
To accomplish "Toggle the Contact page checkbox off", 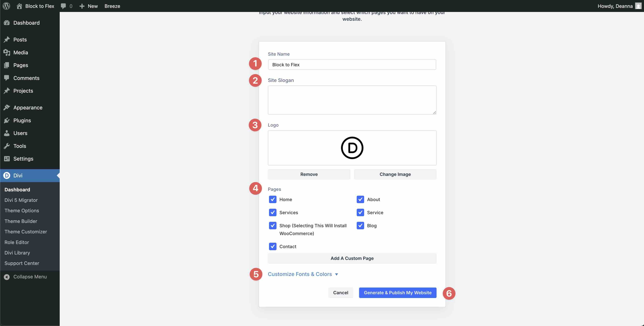I will point(273,246).
